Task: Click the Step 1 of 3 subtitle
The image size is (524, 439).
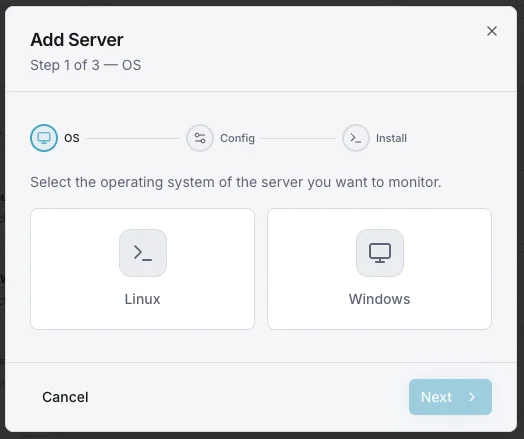Action: point(86,65)
